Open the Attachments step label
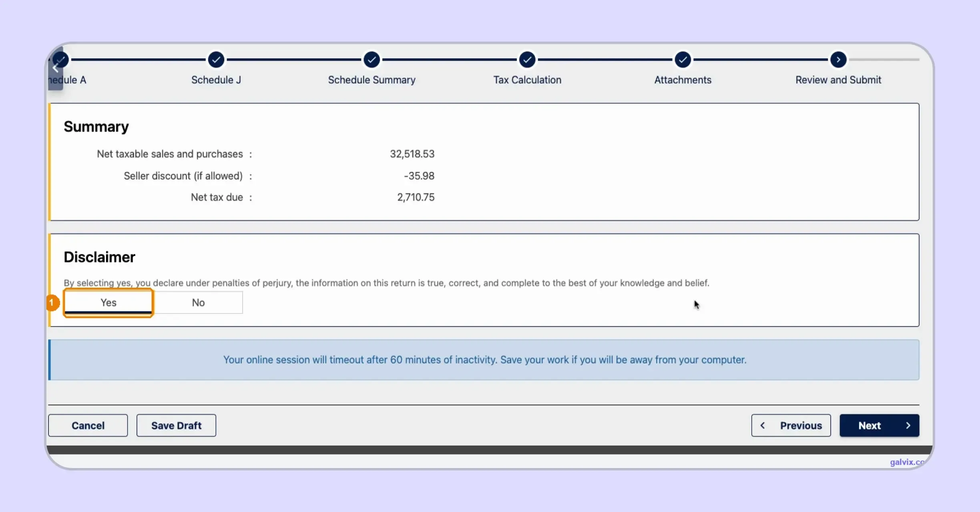The width and height of the screenshot is (980, 512). (683, 80)
